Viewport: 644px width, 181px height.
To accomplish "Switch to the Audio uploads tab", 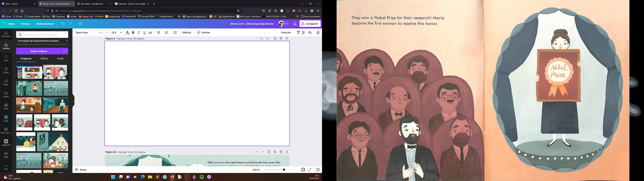I will [x=60, y=58].
